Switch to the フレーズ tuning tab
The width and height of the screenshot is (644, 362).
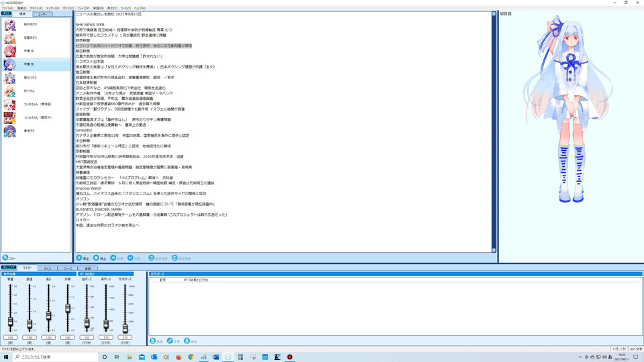click(x=67, y=268)
